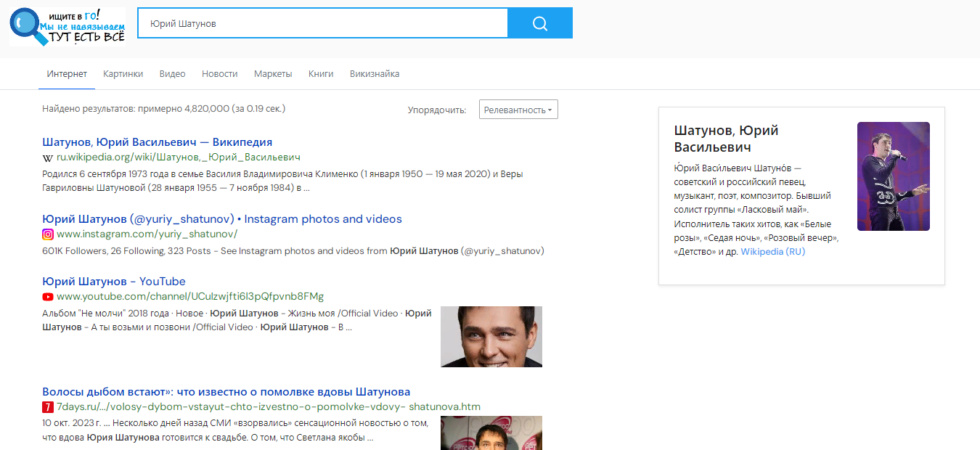Click the YouTube result face thumbnail

tap(491, 337)
